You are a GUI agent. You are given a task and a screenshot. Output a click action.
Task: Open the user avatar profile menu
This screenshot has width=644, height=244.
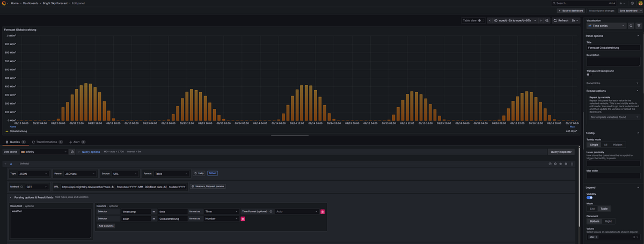pyautogui.click(x=640, y=3)
